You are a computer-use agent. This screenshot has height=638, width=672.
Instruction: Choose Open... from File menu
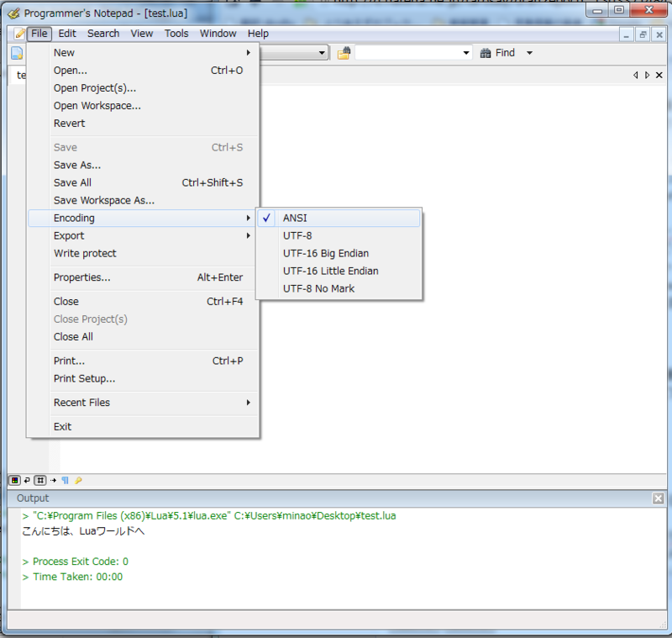coord(143,71)
